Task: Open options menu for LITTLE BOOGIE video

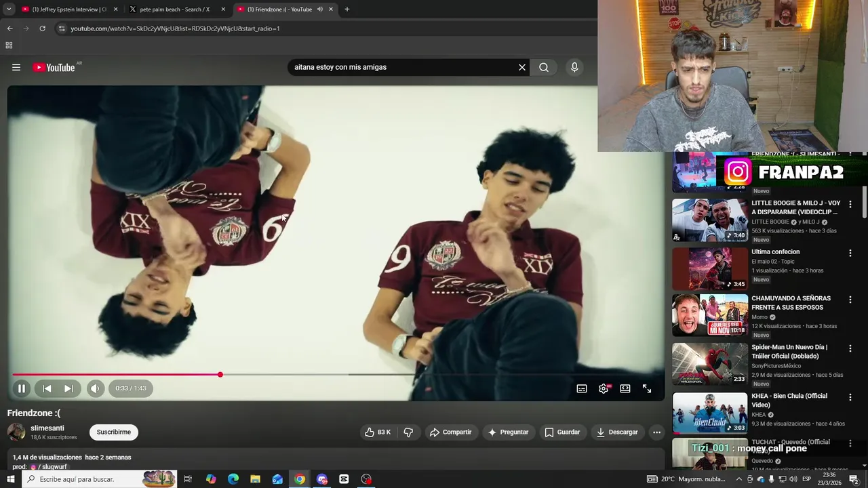Action: click(x=850, y=204)
